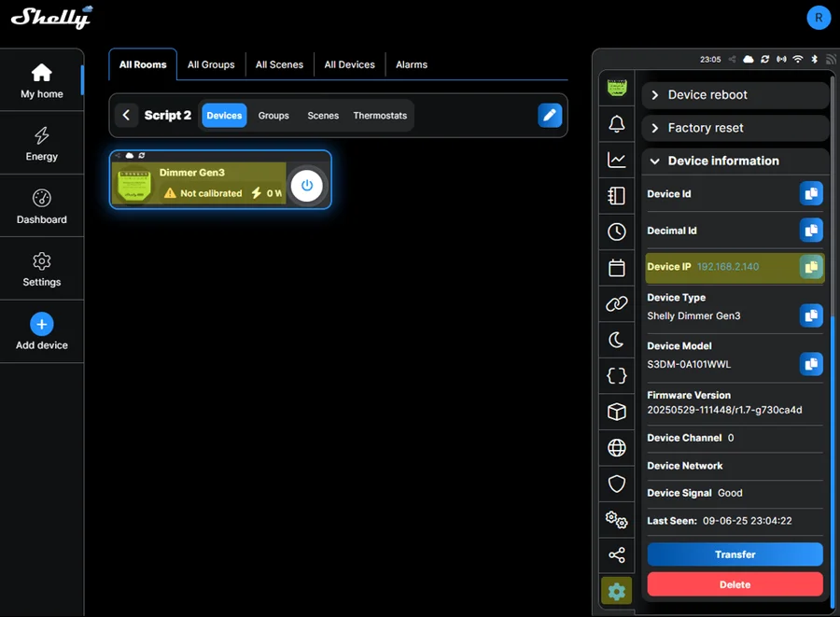Switch to All Groups tab
Screen dimensions: 840x617
tap(211, 64)
